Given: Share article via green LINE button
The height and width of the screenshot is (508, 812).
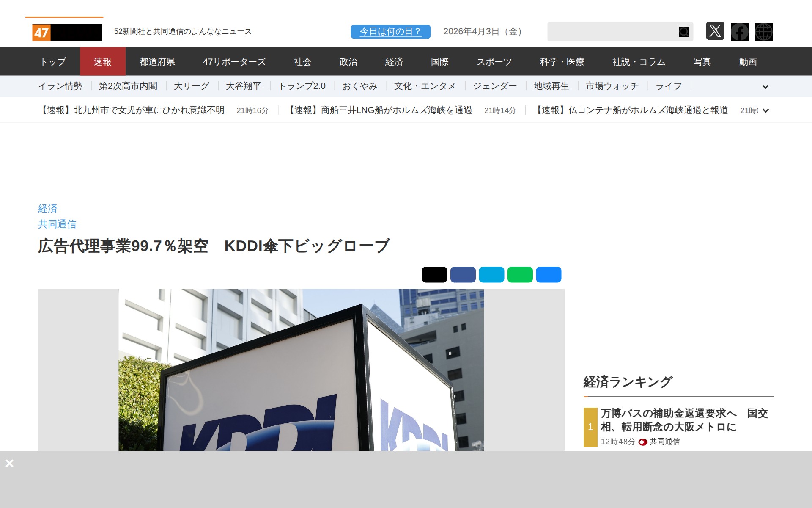Looking at the screenshot, I should [520, 274].
